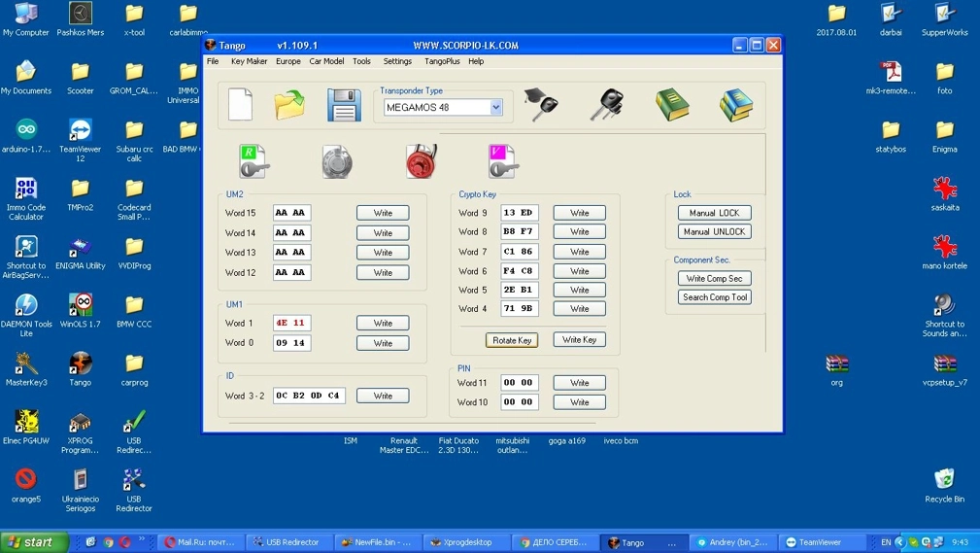
Task: Open the stacked books icon
Action: pos(736,104)
